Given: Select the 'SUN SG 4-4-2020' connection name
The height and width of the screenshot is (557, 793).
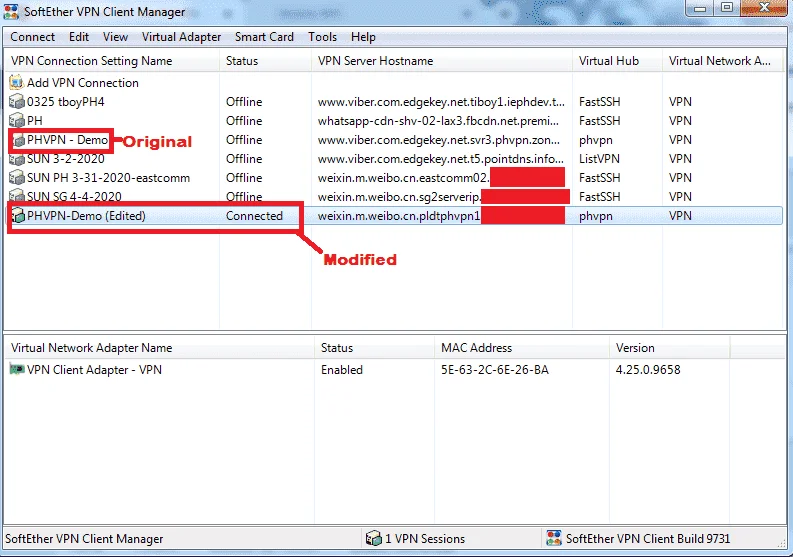Looking at the screenshot, I should click(x=74, y=196).
